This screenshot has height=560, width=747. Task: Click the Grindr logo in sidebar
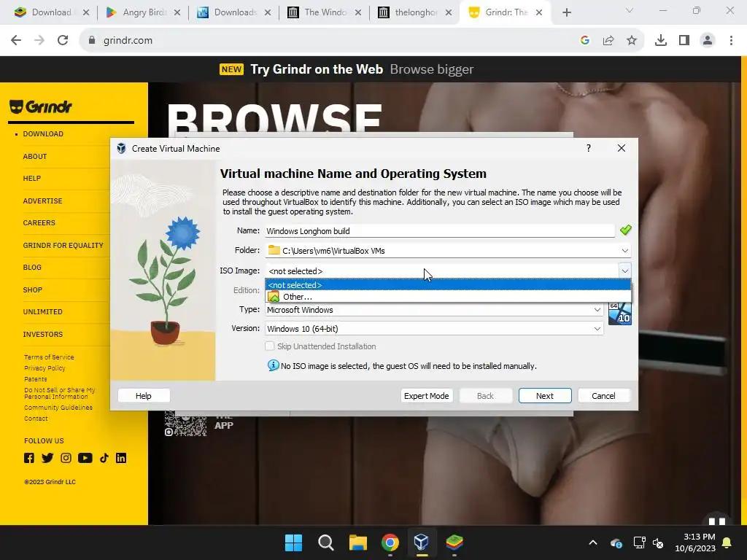41,106
